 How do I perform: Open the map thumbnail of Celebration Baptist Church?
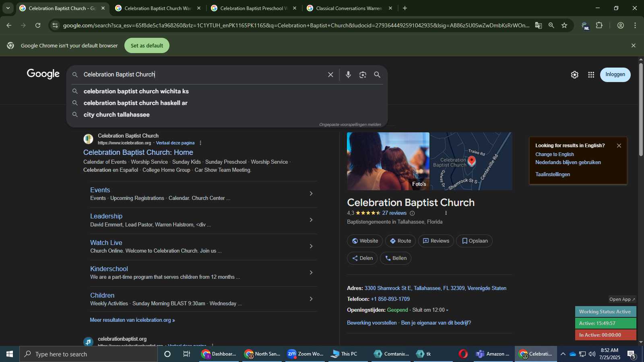[x=471, y=161]
